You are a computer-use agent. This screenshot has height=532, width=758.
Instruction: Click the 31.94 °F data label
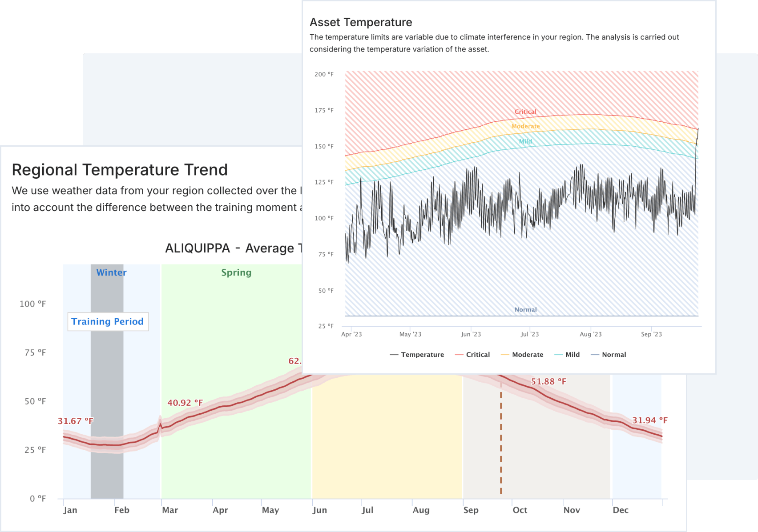point(650,420)
